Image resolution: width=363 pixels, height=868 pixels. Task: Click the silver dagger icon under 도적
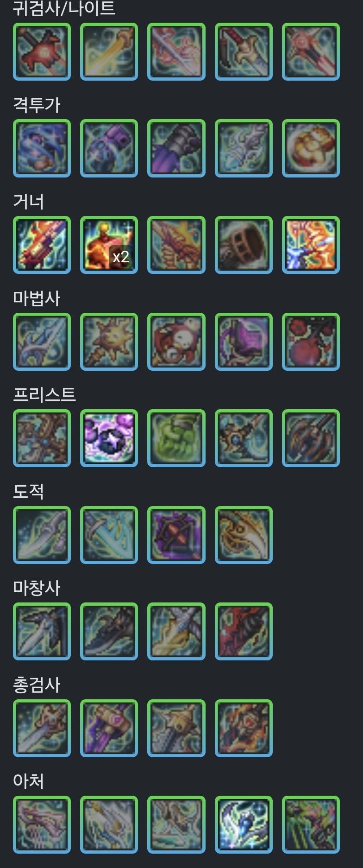(42, 535)
